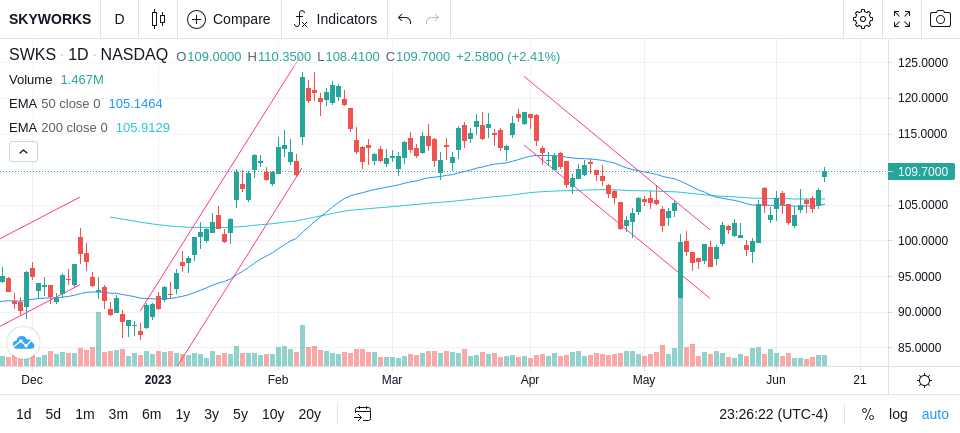Open chart settings gear

[x=863, y=19]
